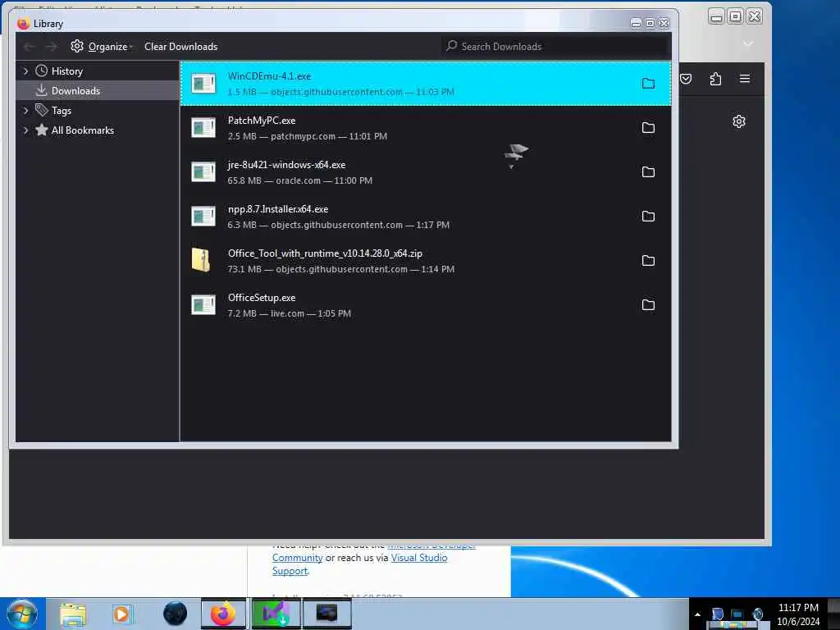Viewport: 840px width, 630px height.
Task: Select the Office_Tool_with_runtime_v10.14.28.0_x64.zip file name
Action: pyautogui.click(x=325, y=253)
